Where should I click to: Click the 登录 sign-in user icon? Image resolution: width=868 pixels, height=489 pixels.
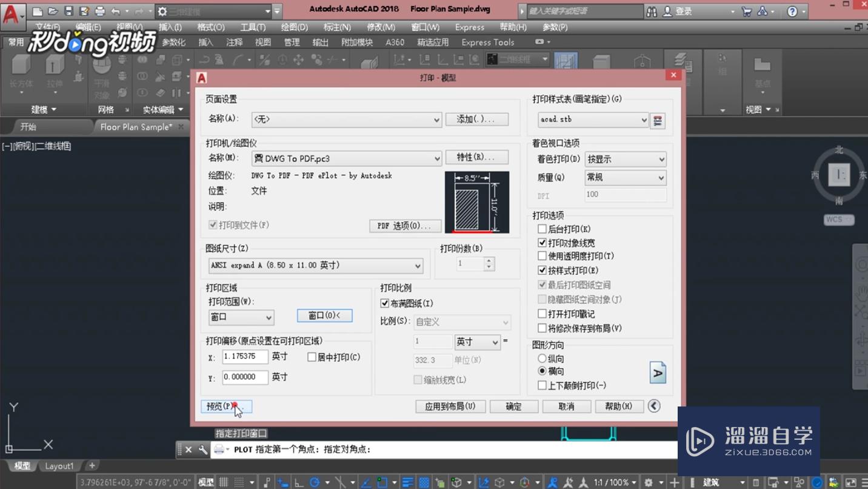(667, 12)
